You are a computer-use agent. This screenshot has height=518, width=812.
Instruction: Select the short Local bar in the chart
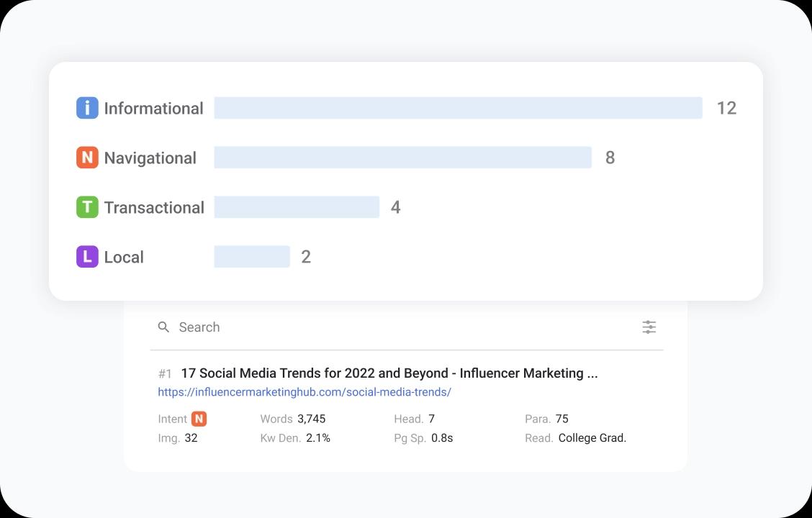(252, 257)
